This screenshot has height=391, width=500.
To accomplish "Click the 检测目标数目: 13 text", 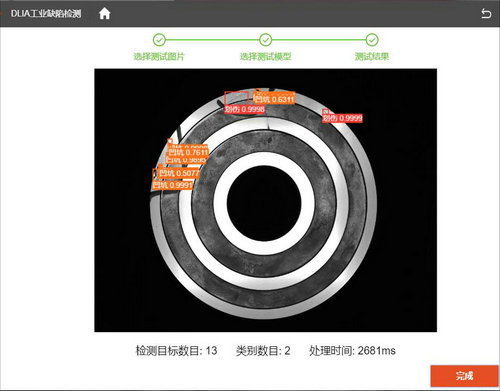I will (x=176, y=351).
